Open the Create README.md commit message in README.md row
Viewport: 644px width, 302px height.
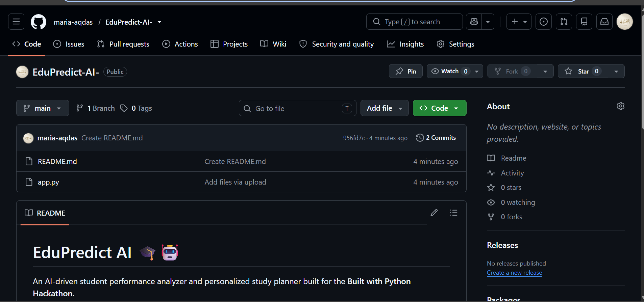click(x=235, y=162)
